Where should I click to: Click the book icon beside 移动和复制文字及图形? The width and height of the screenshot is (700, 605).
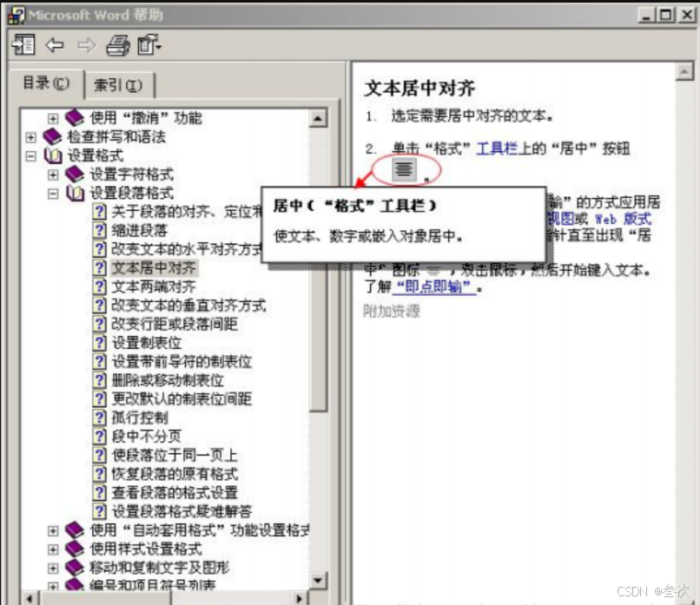75,568
